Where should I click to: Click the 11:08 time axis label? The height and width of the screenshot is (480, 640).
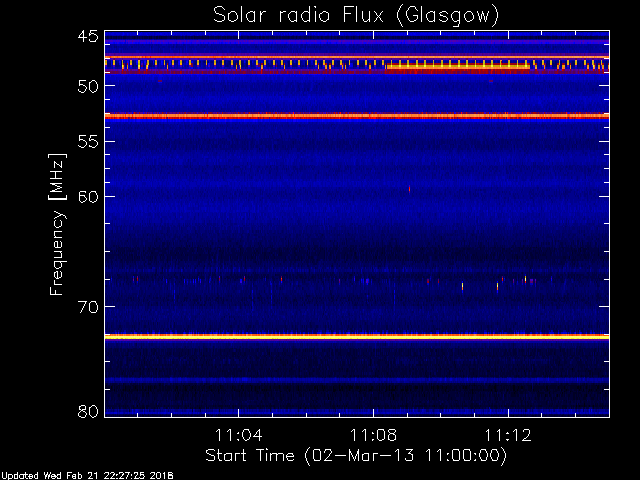click(373, 435)
